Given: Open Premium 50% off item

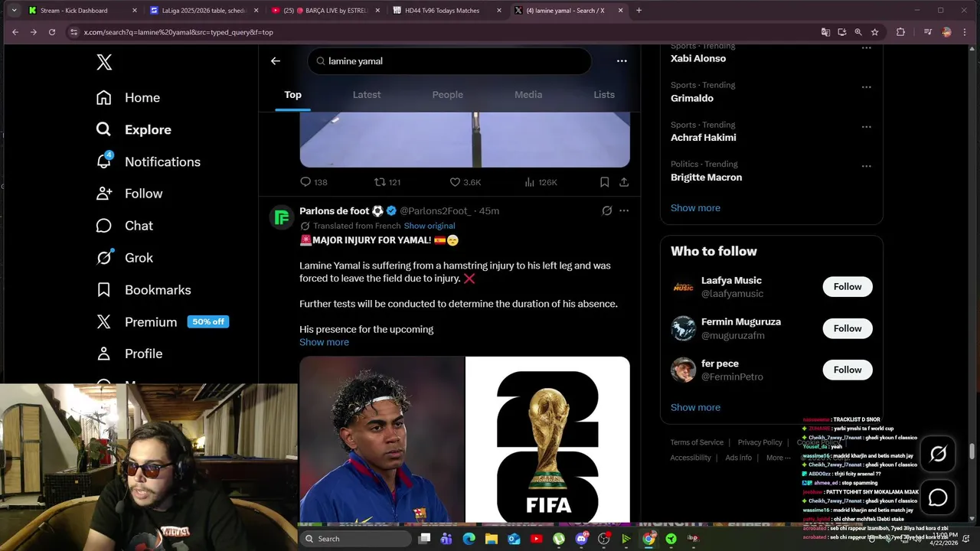Looking at the screenshot, I should click(x=162, y=322).
